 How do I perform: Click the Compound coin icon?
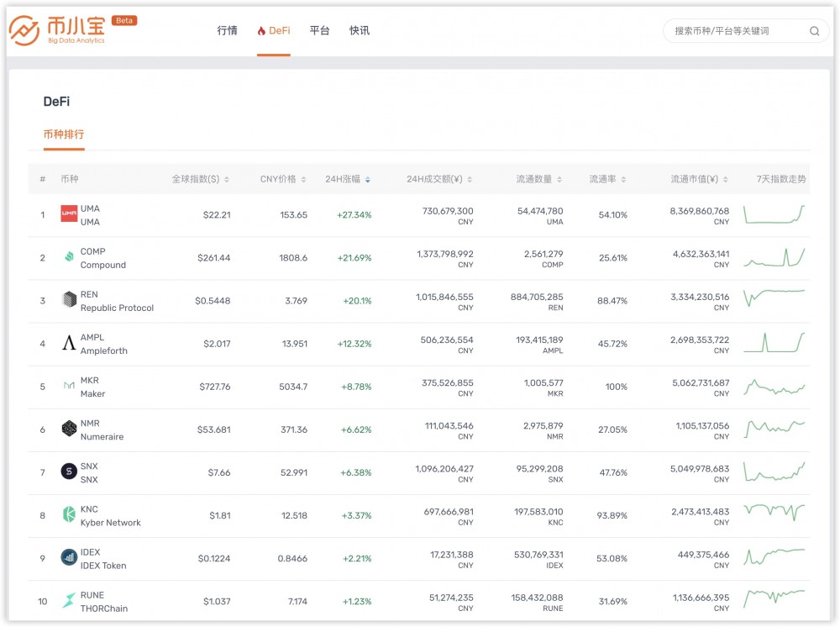point(69,257)
